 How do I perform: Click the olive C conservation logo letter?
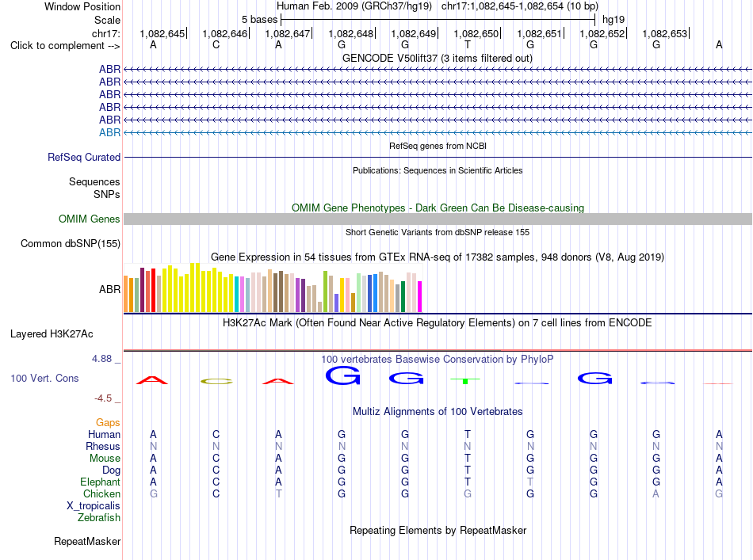coord(216,382)
